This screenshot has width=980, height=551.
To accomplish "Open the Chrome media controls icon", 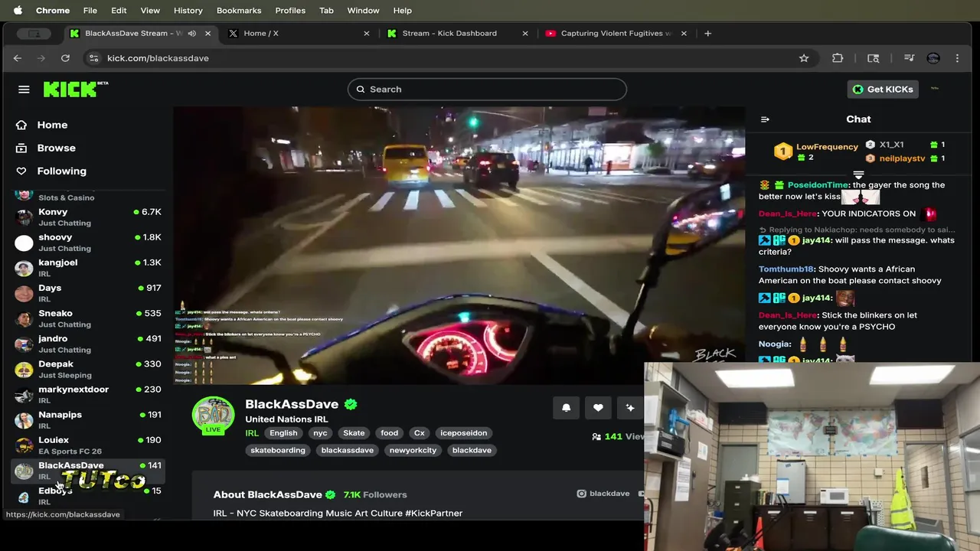I will (909, 58).
